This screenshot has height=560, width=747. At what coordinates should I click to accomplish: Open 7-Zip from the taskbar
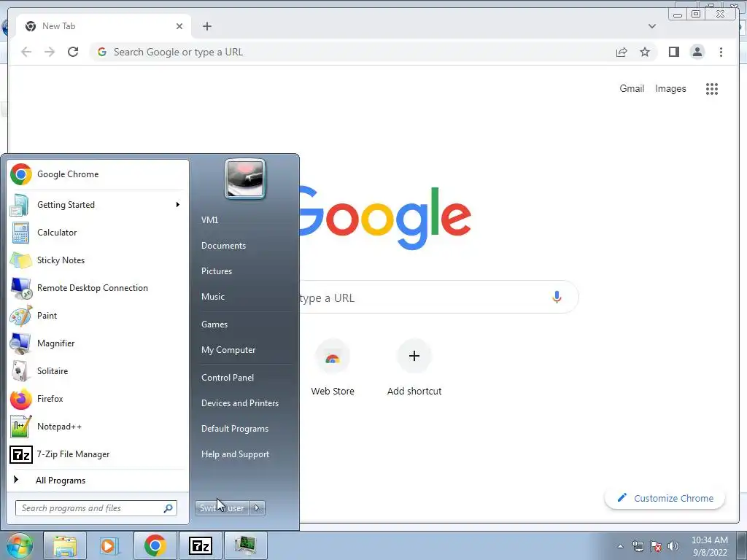tap(201, 545)
